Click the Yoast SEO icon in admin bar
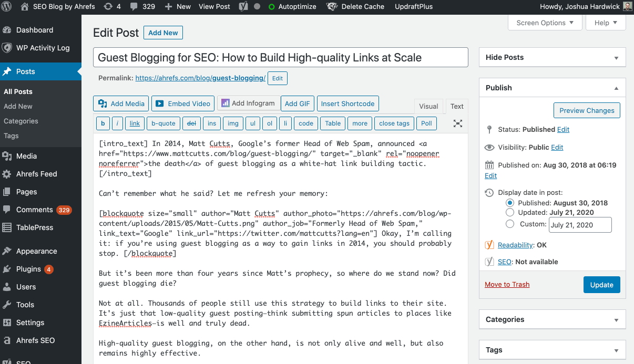 click(x=244, y=7)
